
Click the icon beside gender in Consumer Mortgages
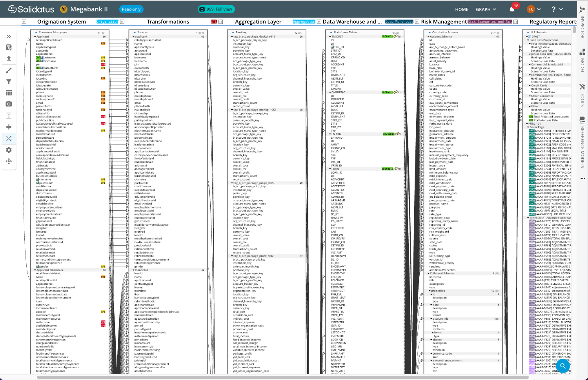37,266
